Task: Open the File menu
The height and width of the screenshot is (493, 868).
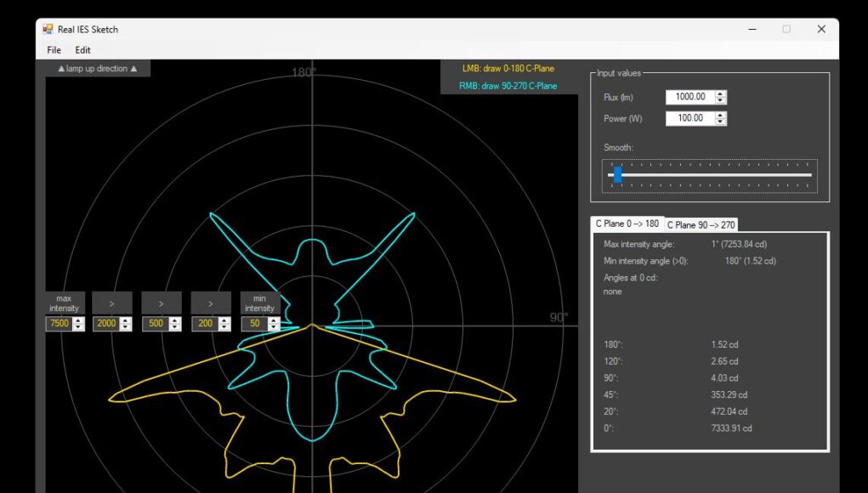Action: 54,50
